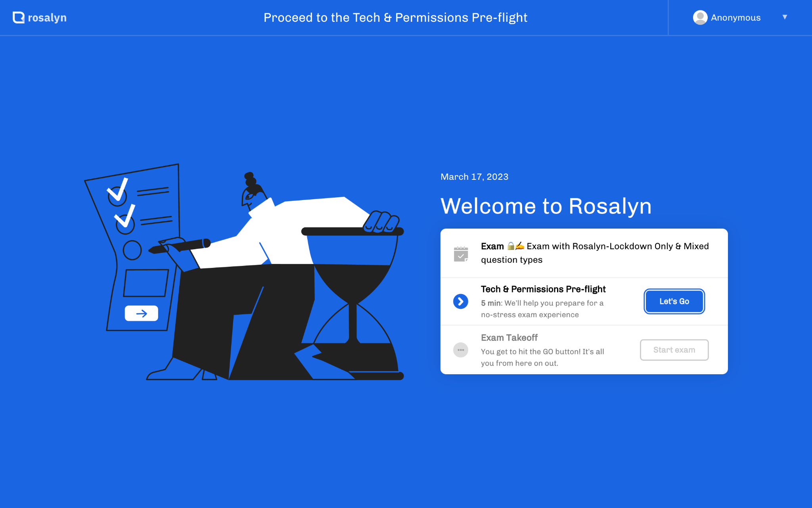812x508 pixels.
Task: Open the user dropdown arrow
Action: [785, 17]
